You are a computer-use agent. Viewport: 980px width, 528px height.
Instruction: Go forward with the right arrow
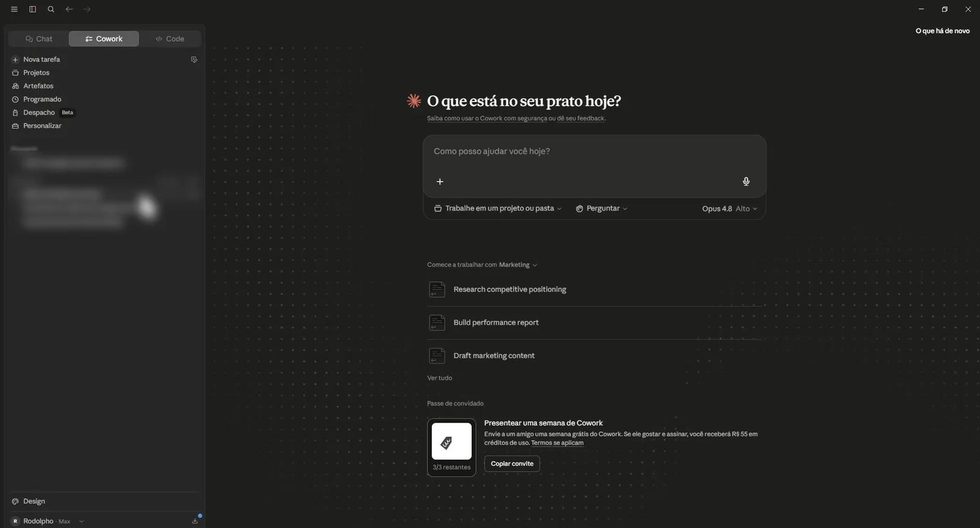point(87,9)
